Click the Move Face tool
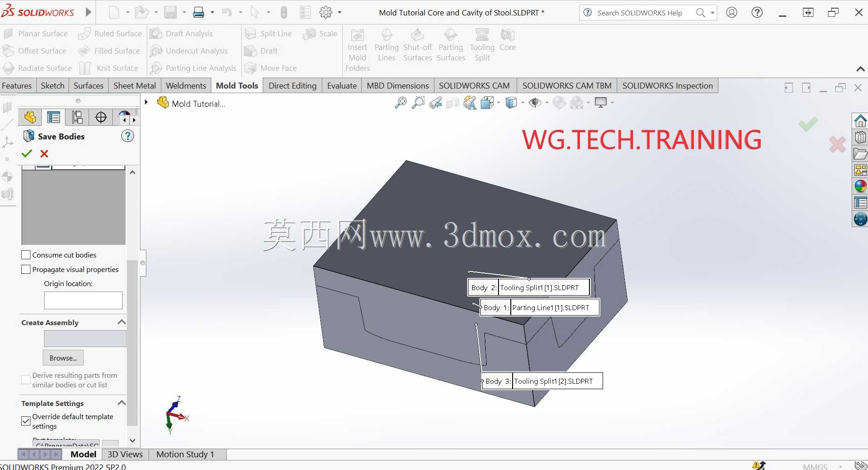The width and height of the screenshot is (868, 470). pos(271,68)
